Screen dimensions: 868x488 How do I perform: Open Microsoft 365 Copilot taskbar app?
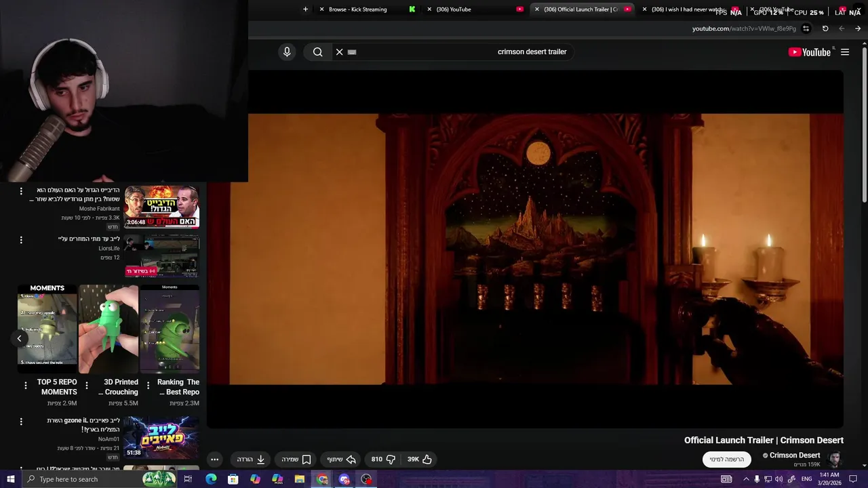277,479
